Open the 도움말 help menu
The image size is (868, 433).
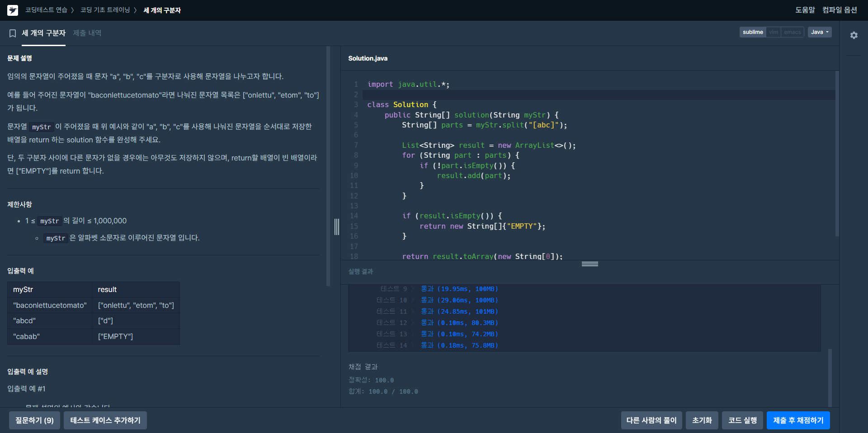(805, 10)
